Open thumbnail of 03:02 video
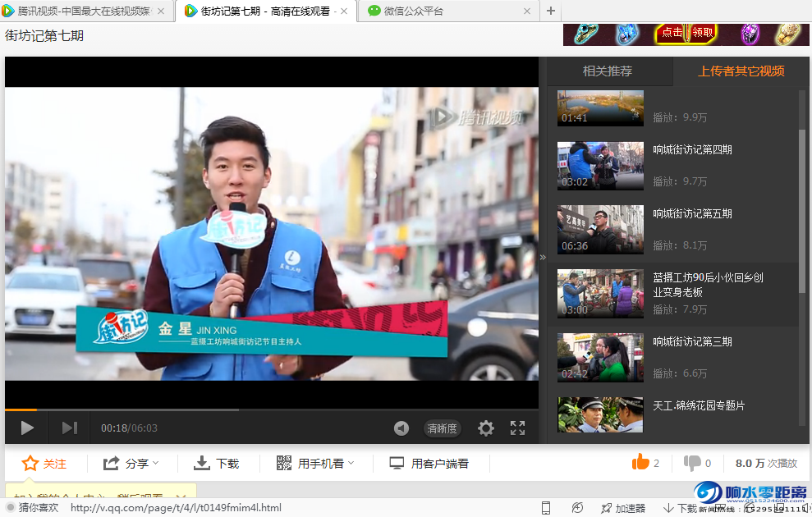This screenshot has height=517, width=812. (x=600, y=166)
